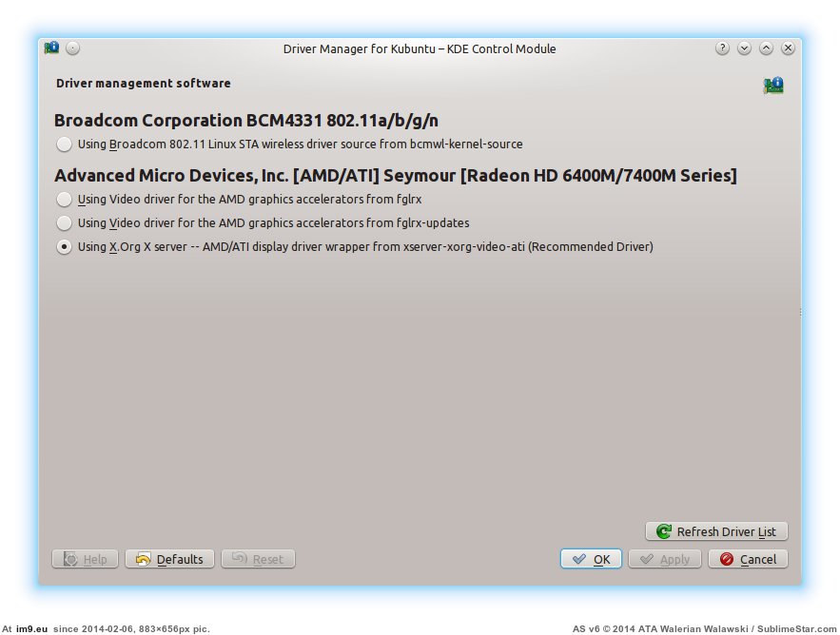This screenshot has width=840, height=635.
Task: Click the driver manager hardware card icon
Action: click(x=773, y=86)
